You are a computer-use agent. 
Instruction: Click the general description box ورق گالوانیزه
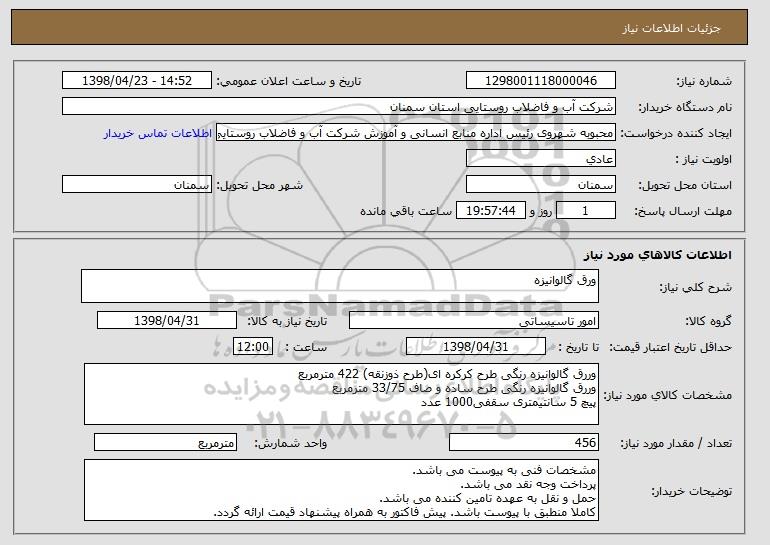(x=340, y=286)
